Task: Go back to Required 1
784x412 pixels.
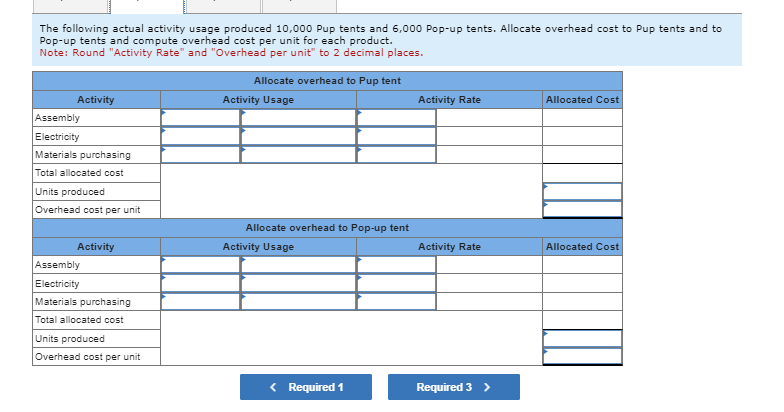Action: click(x=306, y=387)
